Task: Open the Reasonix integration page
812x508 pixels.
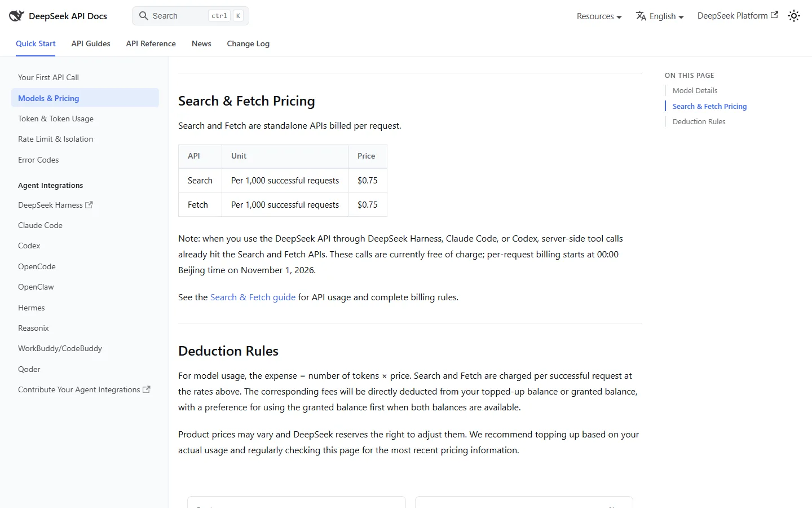Action: click(85, 328)
